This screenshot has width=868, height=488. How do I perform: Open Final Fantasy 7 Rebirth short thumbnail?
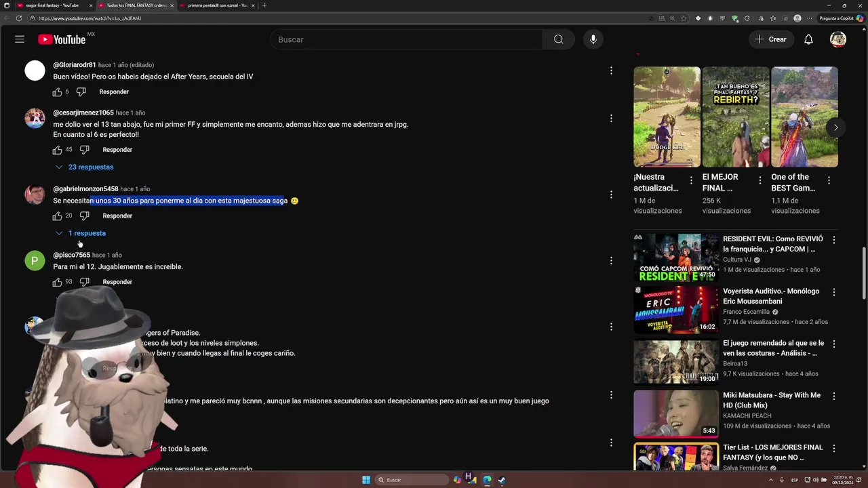pyautogui.click(x=736, y=117)
